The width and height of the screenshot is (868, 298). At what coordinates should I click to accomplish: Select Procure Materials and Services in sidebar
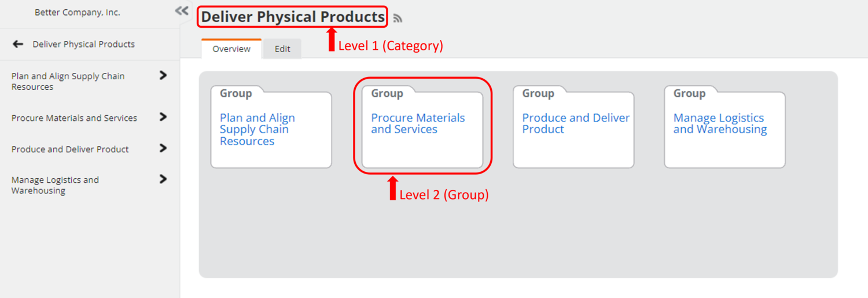pyautogui.click(x=74, y=118)
